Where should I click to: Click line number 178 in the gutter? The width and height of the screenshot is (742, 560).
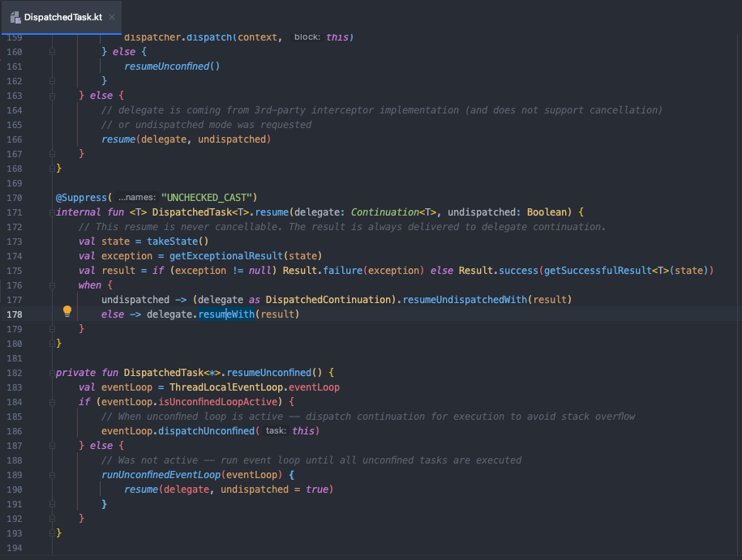15,314
